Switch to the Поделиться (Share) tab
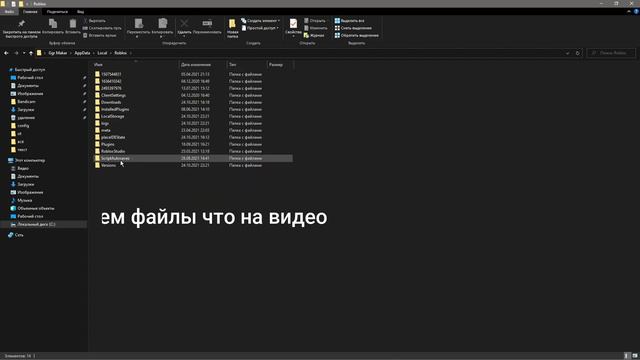 (57, 12)
